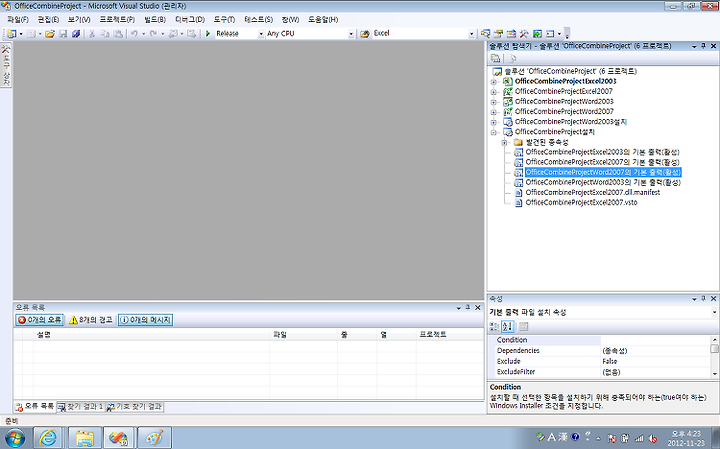720x449 pixels.
Task: Expand OfficeCombineProjectExcel2003 project node
Action: coord(494,82)
